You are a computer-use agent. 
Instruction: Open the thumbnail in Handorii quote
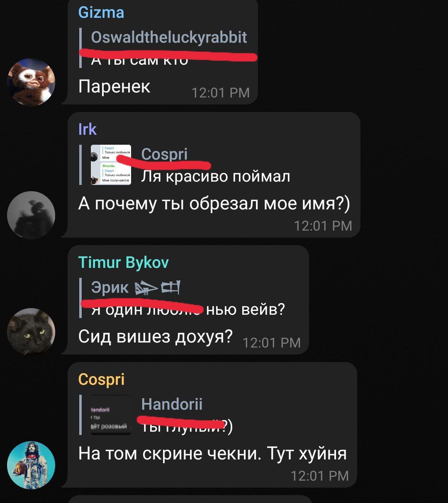click(111, 415)
